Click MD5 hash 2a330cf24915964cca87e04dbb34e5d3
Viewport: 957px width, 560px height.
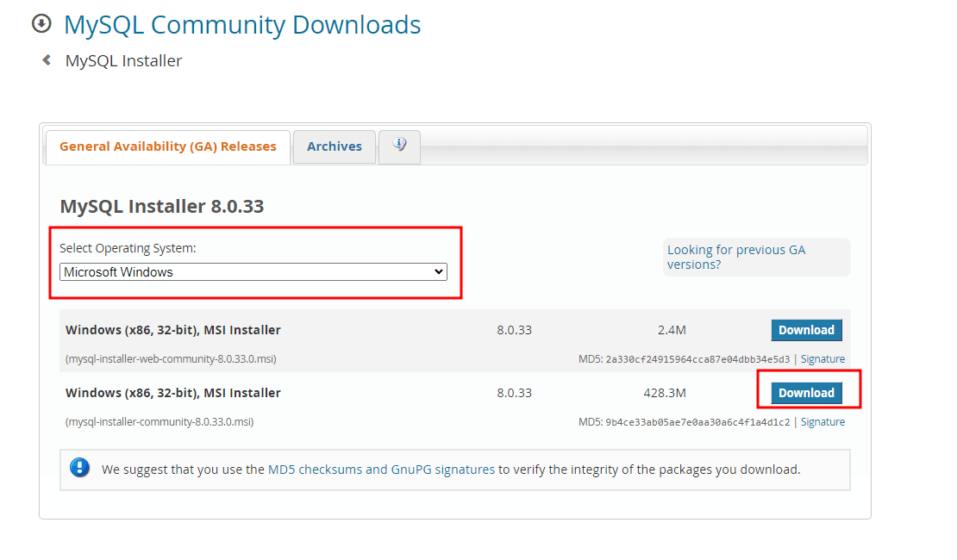coord(697,359)
